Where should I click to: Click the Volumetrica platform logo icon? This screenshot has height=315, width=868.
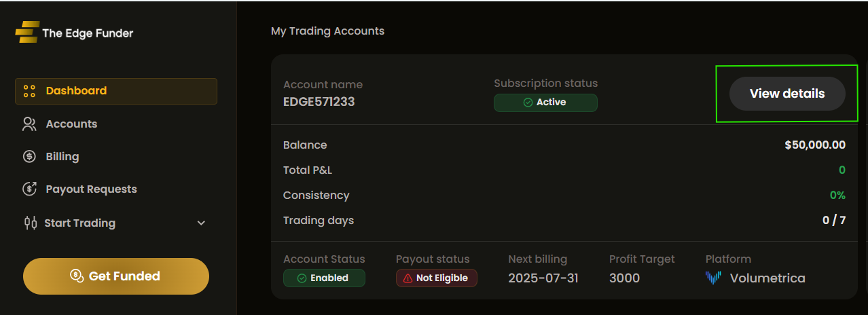click(x=713, y=278)
